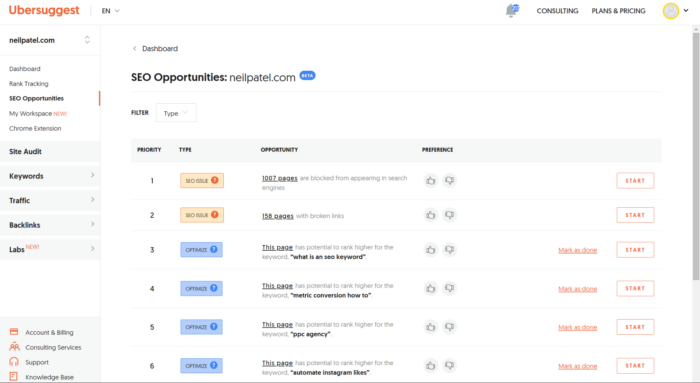Thumbs down the 1007 pages blocked opportunity
Image resolution: width=700 pixels, height=383 pixels.
pos(450,181)
